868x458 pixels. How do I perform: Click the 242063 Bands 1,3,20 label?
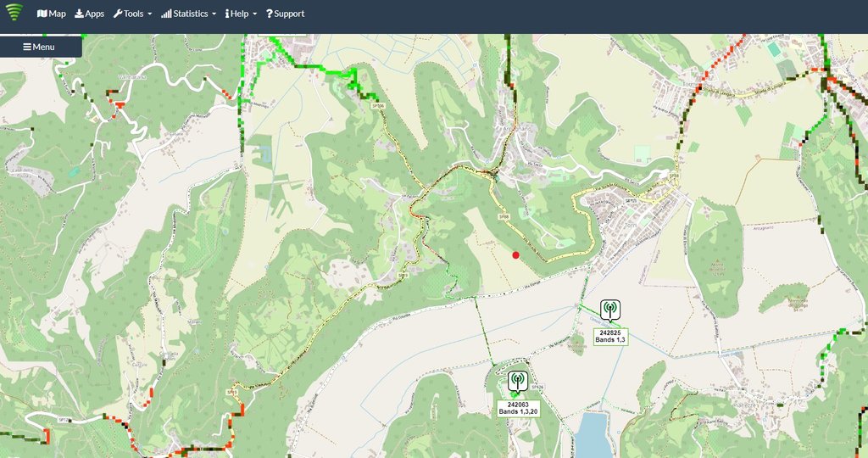pos(518,409)
